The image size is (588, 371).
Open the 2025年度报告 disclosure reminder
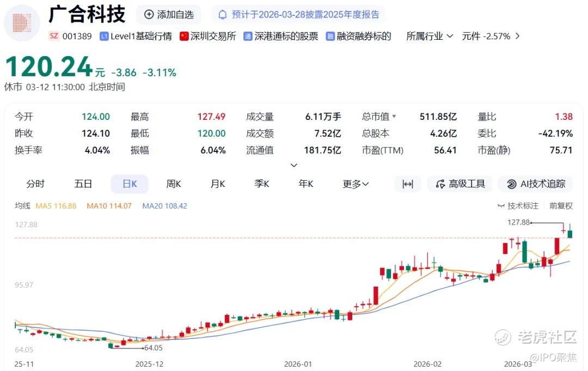coord(299,15)
